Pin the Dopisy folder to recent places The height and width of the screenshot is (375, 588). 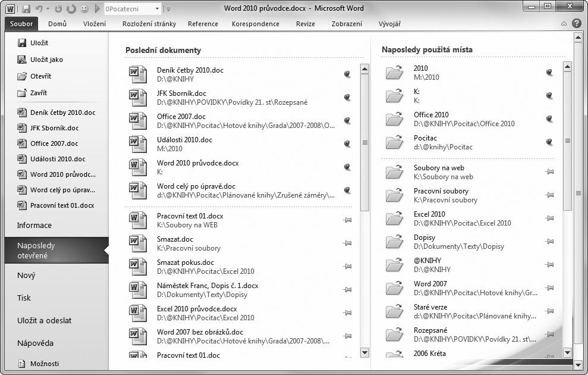(549, 241)
